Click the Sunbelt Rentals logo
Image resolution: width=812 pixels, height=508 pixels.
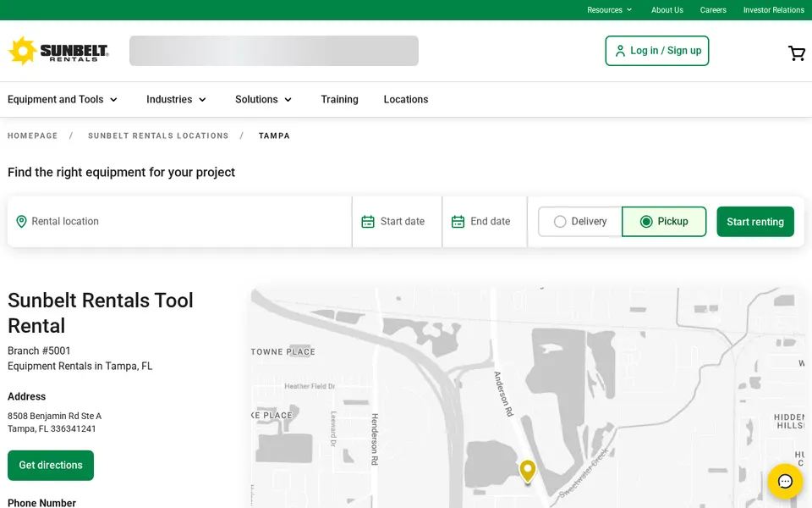[58, 51]
